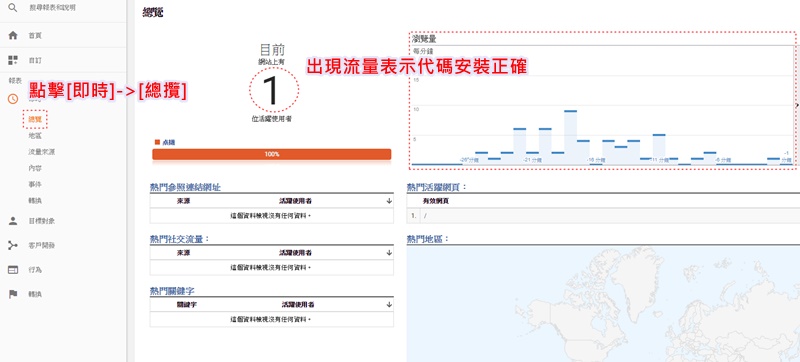Image resolution: width=800 pixels, height=362 pixels.
Task: Open the 總覽 realtime overview item
Action: coord(35,119)
